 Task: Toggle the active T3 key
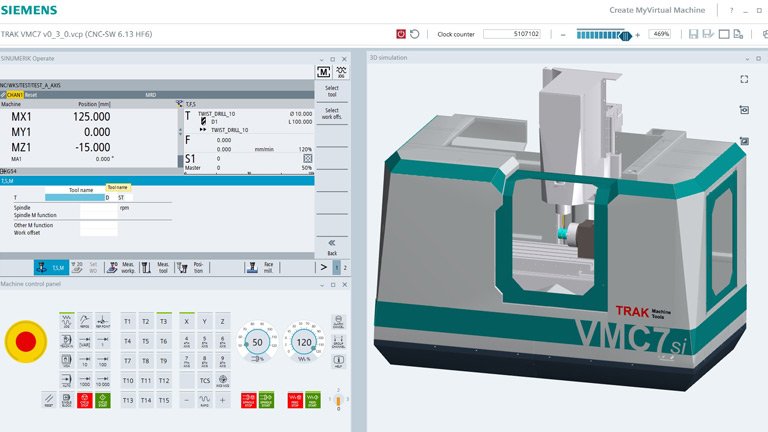(x=164, y=321)
